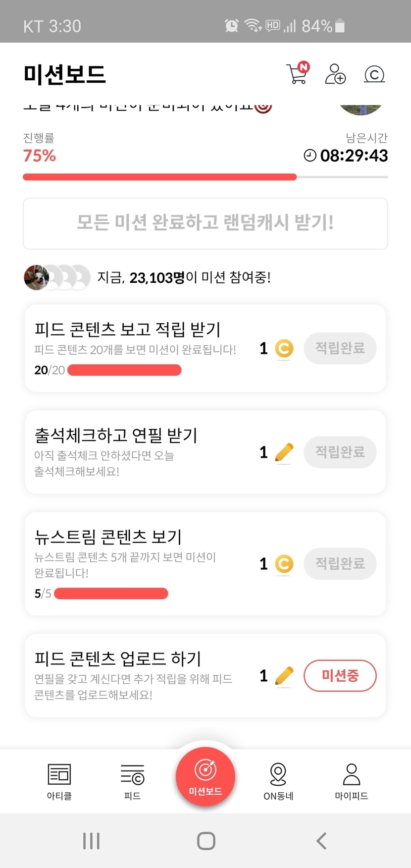Tap the add friend icon
411x868 pixels.
click(335, 74)
